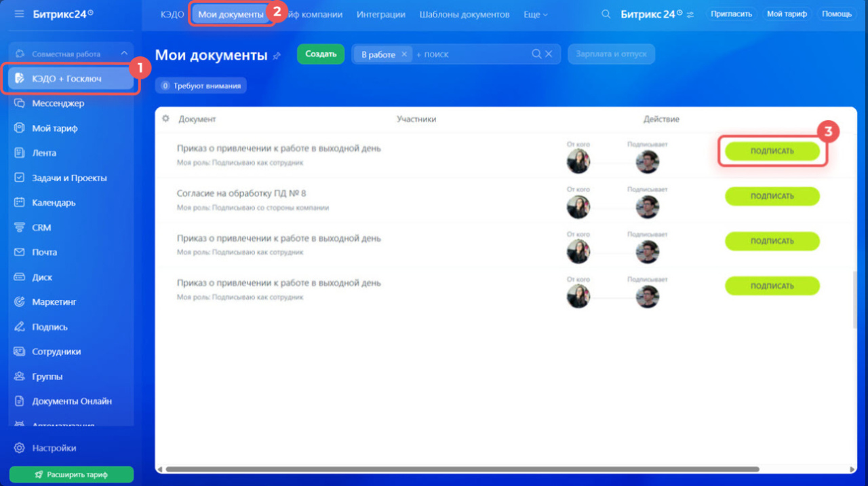868x486 pixels.
Task: Click the settings sliders icon beside top Битрикс24
Action: pos(690,14)
